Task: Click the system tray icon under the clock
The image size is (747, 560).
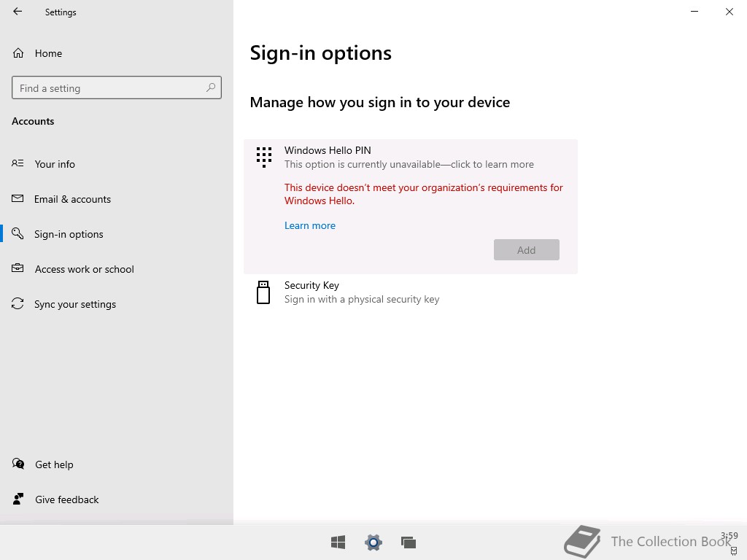Action: 734,551
